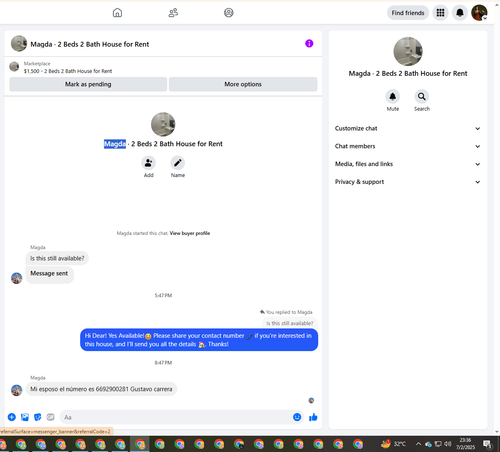Click Magda's 'Is this still available?' message
Image resolution: width=500 pixels, height=452 pixels.
(57, 258)
